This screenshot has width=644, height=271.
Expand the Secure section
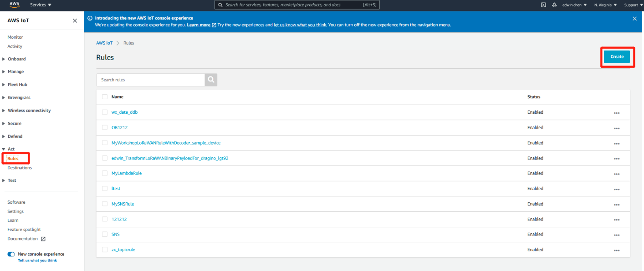(x=12, y=124)
